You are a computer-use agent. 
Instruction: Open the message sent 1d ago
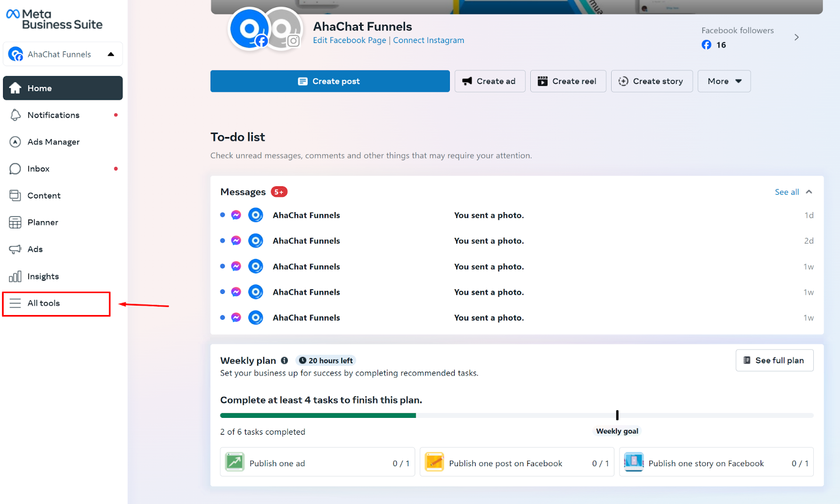(x=517, y=215)
